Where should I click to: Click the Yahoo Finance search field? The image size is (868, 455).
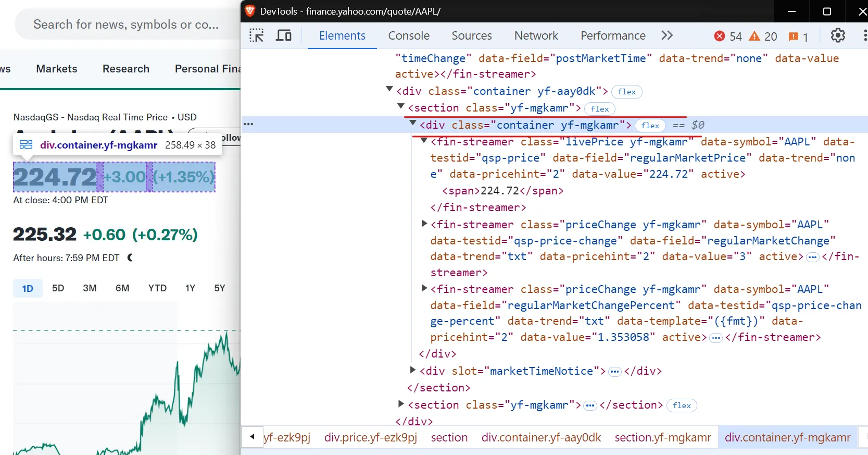tap(128, 24)
